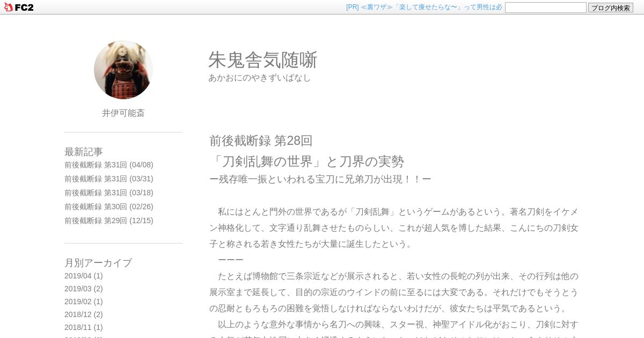644x338 pixels.
Task: Click the subtitle あかおにのやきずいばなし
Action: point(260,78)
